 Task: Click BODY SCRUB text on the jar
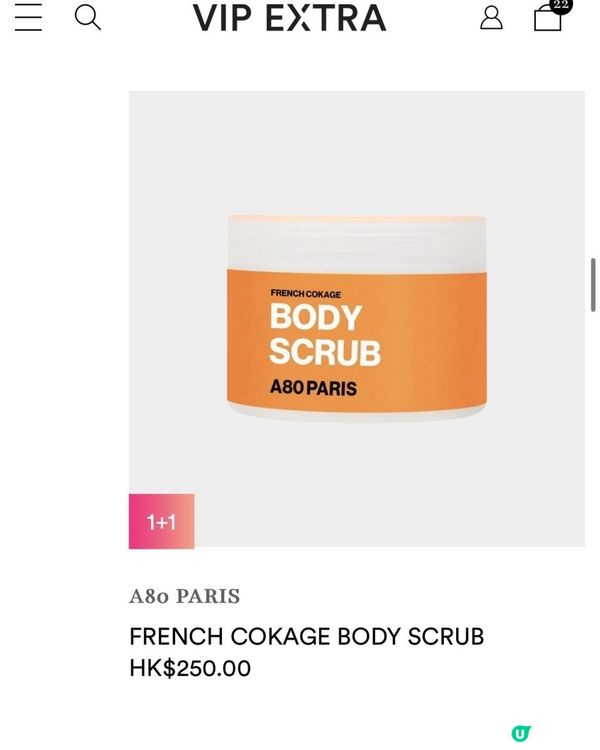(x=325, y=334)
